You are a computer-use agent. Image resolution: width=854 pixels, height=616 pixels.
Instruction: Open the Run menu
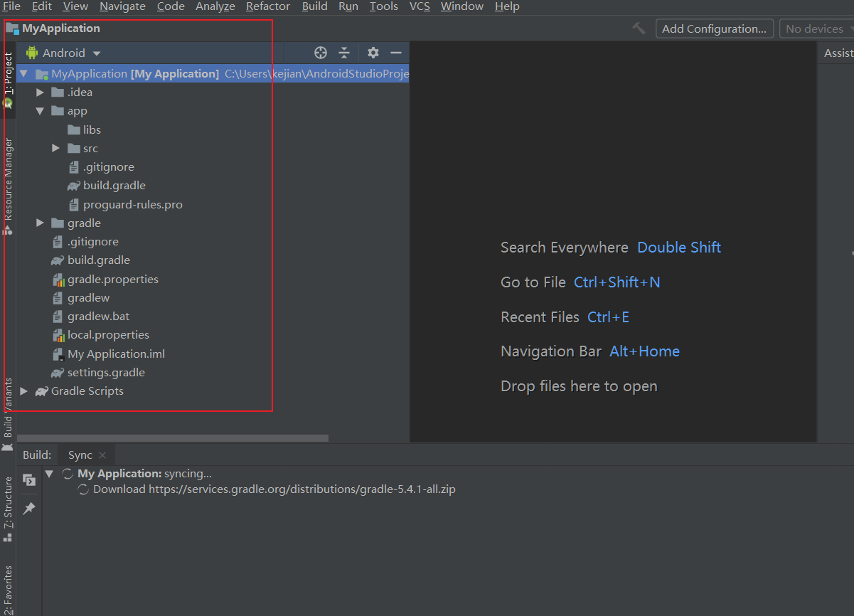click(x=348, y=6)
